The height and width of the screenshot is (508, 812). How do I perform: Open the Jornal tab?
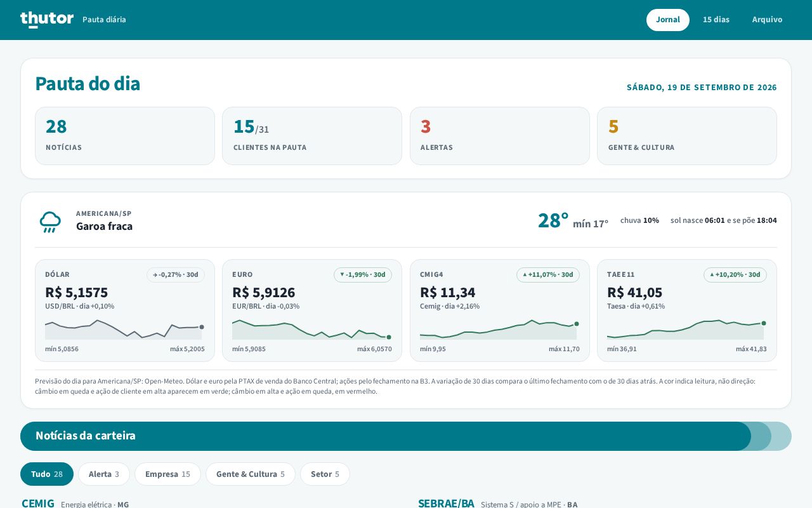point(668,20)
